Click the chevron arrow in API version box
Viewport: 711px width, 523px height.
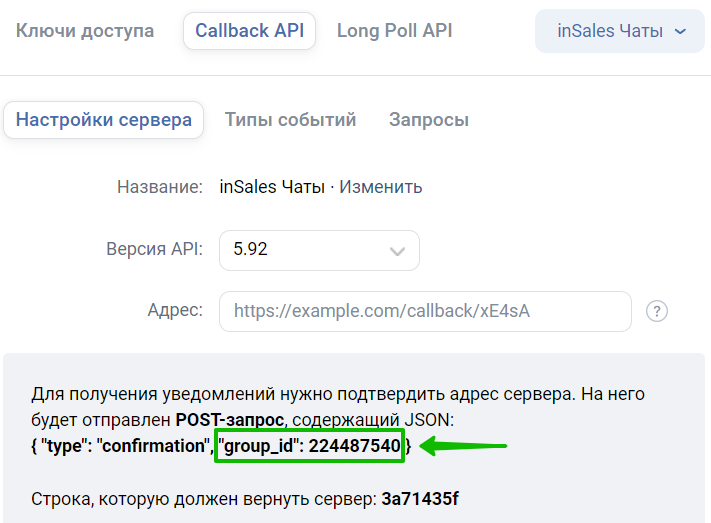point(397,251)
